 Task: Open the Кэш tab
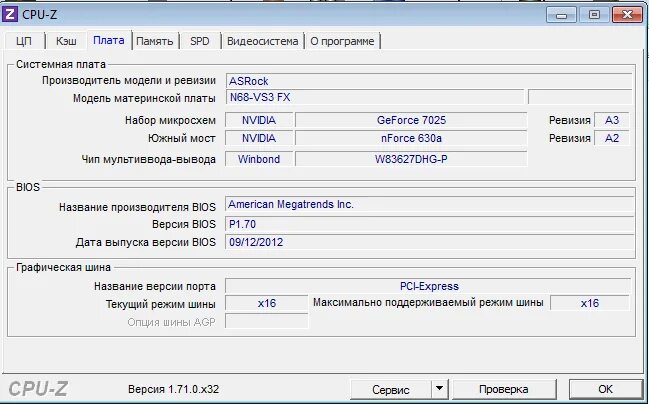click(66, 41)
